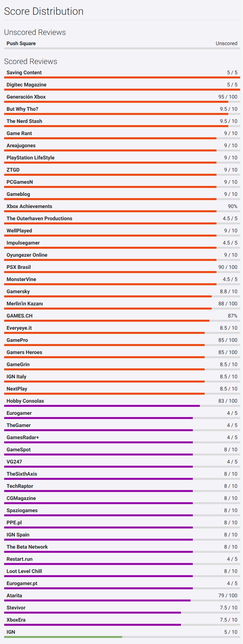Open the Eurogamer review
The width and height of the screenshot is (243, 644).
coord(19,413)
